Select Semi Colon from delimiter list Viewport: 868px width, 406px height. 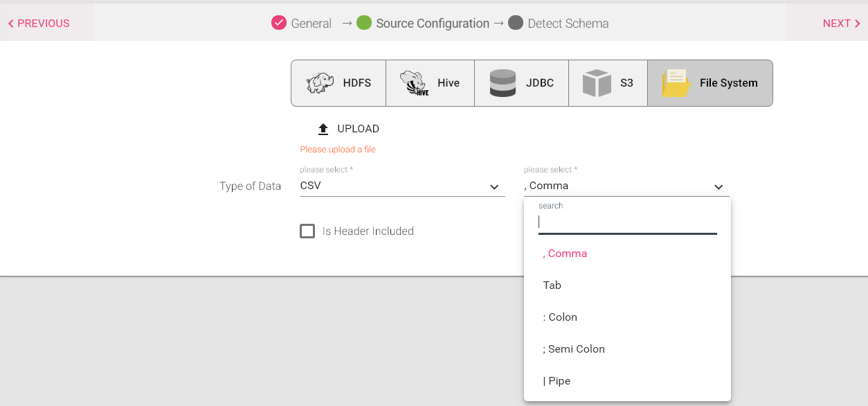(574, 349)
